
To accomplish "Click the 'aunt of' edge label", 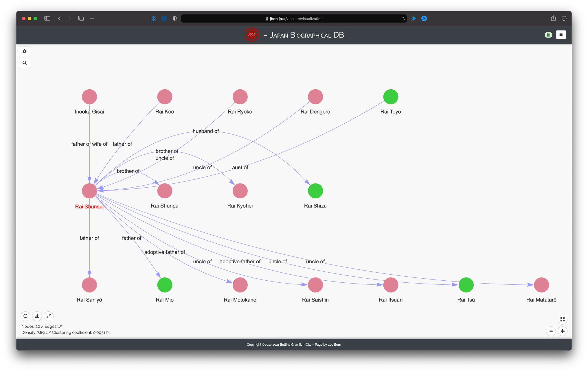I will coord(240,167).
